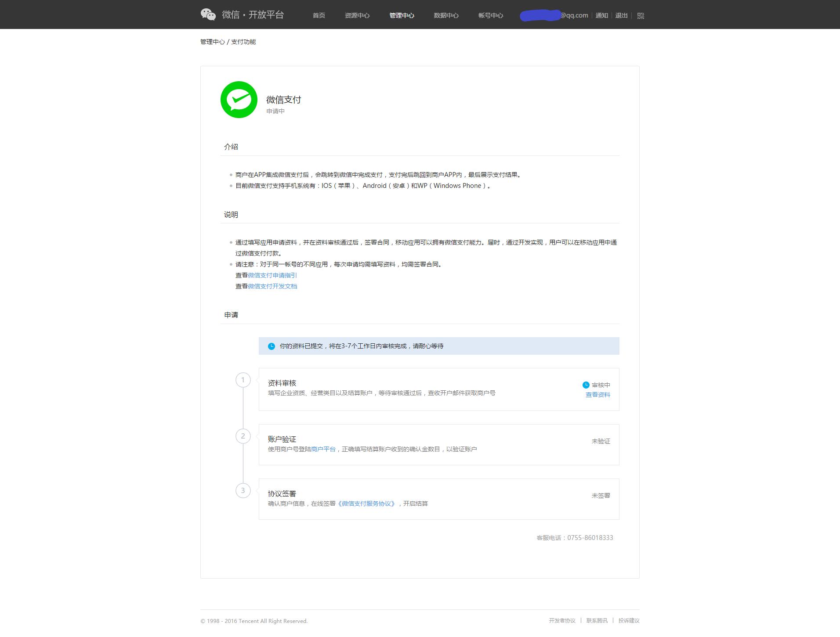Click 开发者协议 footer link
This screenshot has height=637, width=840.
(x=562, y=621)
